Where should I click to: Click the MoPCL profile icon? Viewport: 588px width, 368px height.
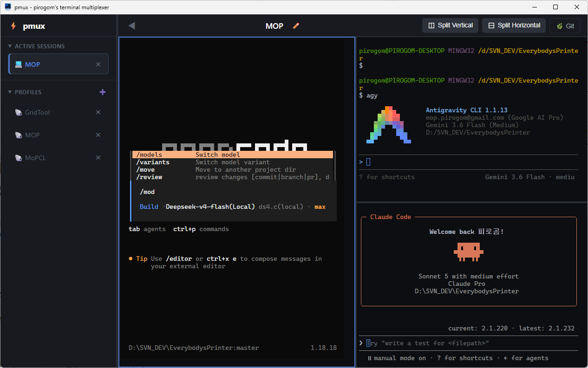(19, 158)
